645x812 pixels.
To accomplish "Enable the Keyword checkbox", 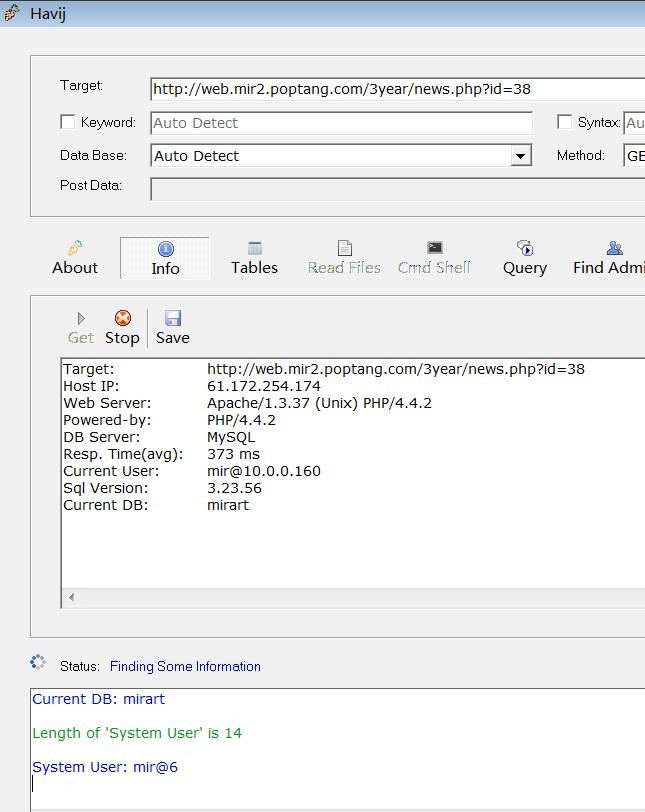I will click(67, 122).
